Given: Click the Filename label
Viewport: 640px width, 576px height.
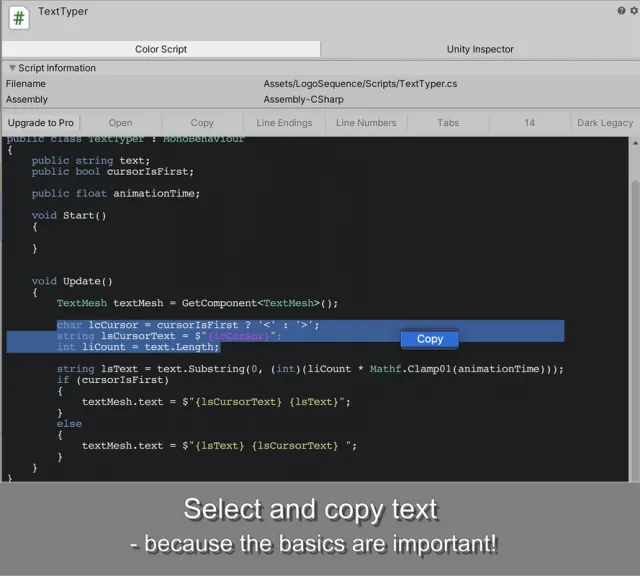Looking at the screenshot, I should [x=26, y=84].
